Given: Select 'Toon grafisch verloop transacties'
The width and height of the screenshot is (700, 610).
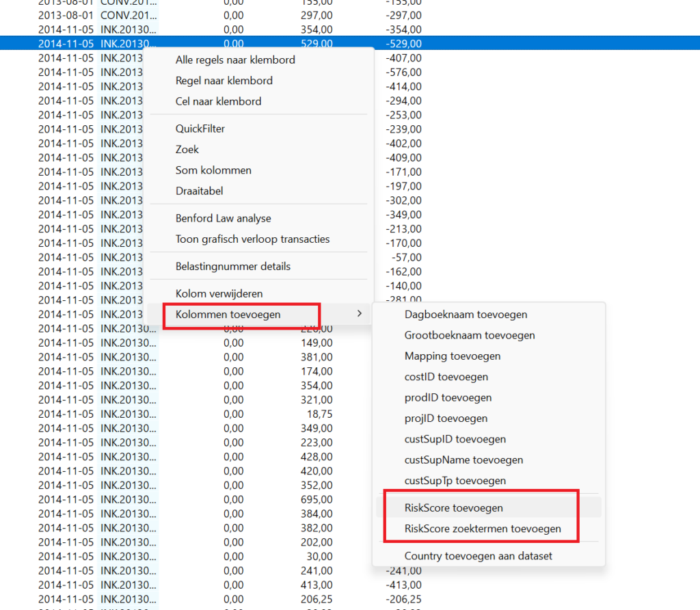Looking at the screenshot, I should [x=252, y=239].
